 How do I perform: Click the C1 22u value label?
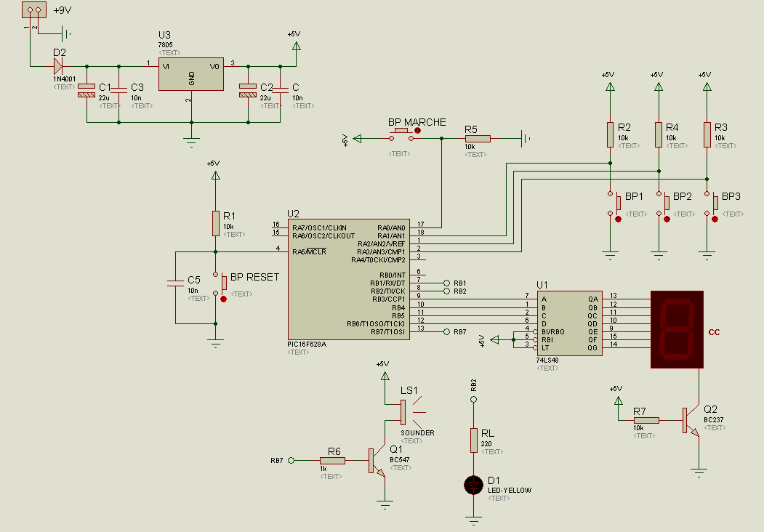click(x=104, y=98)
